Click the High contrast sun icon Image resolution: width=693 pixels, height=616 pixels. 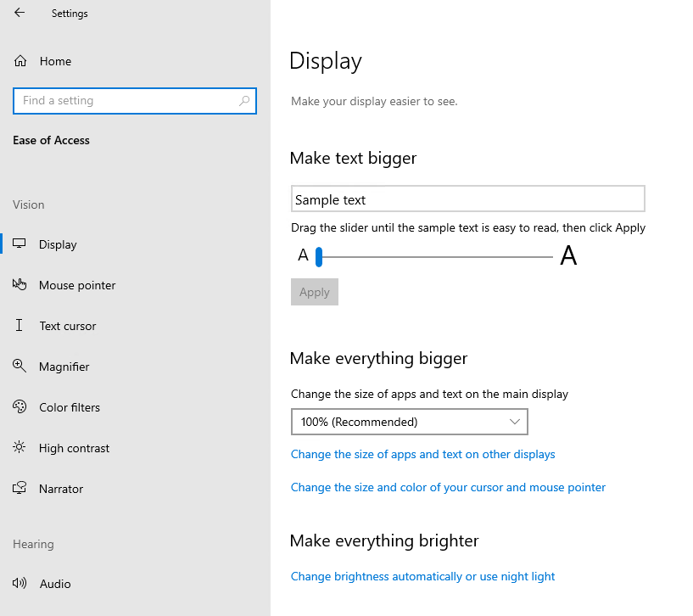click(x=20, y=447)
